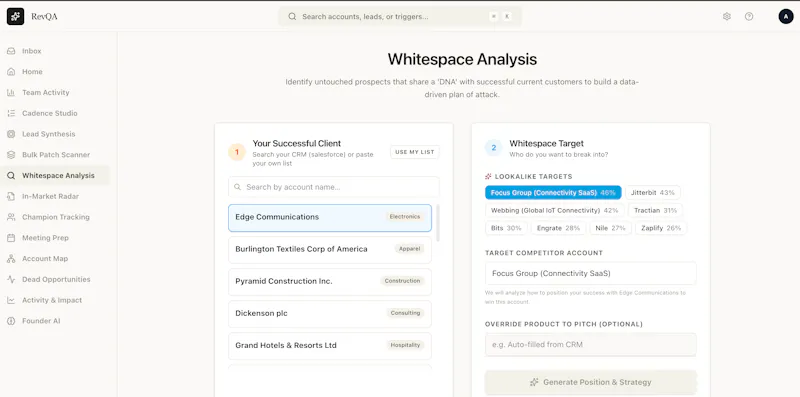Select Pyramid Construction Inc. account
This screenshot has width=800, height=397.
pyautogui.click(x=330, y=282)
